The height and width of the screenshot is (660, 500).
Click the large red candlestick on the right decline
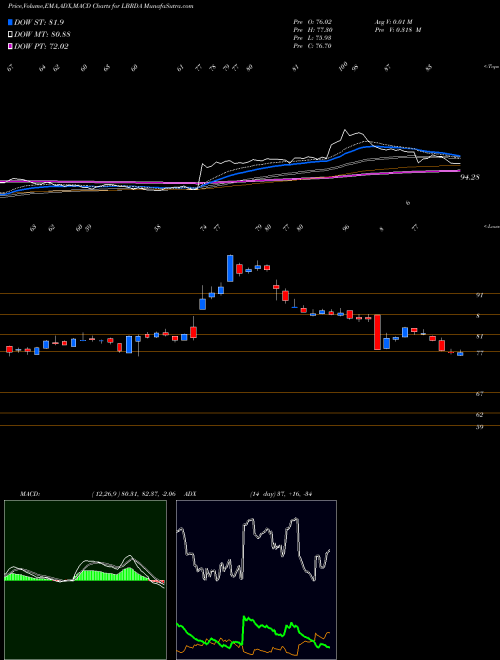(x=378, y=332)
